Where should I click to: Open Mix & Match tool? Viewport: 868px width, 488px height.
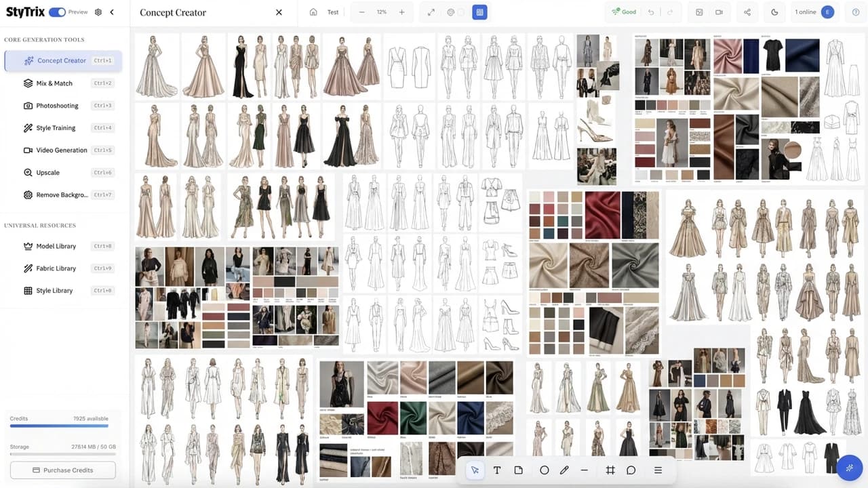coord(54,83)
